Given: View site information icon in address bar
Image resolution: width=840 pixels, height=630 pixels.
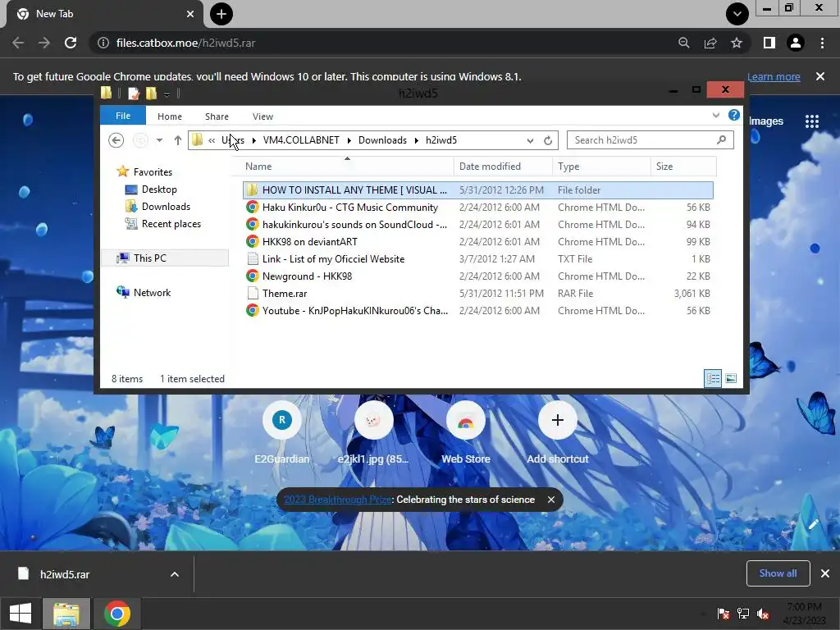Looking at the screenshot, I should (103, 43).
